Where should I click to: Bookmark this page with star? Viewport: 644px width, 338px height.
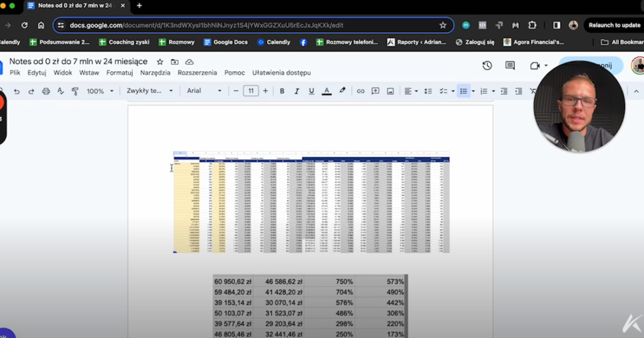click(x=443, y=25)
